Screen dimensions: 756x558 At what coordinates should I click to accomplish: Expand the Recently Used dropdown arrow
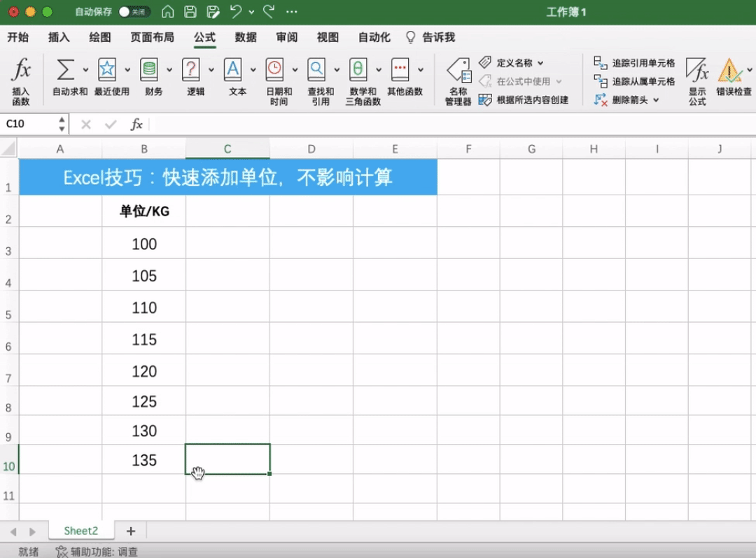[x=127, y=70]
